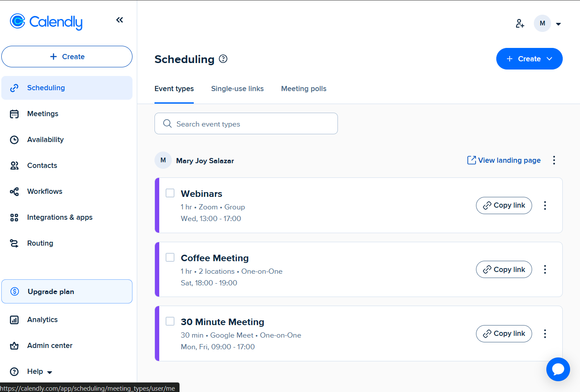Open Contacts in the sidebar
This screenshot has width=580, height=392.
[x=67, y=165]
